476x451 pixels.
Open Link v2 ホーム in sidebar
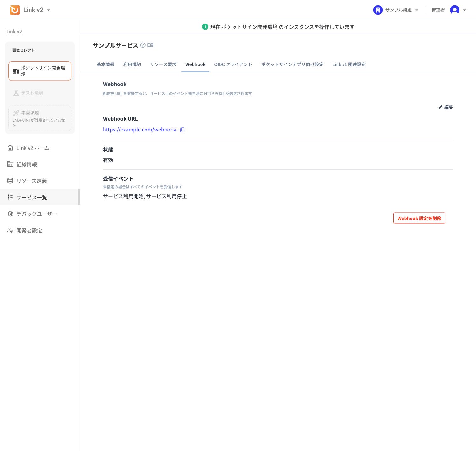pos(40,148)
